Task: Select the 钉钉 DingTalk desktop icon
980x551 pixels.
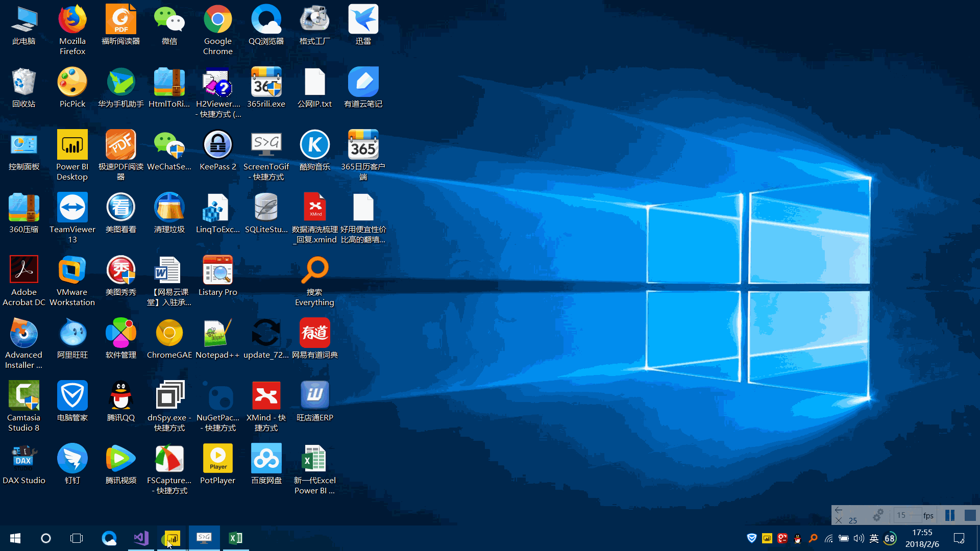Action: click(72, 464)
